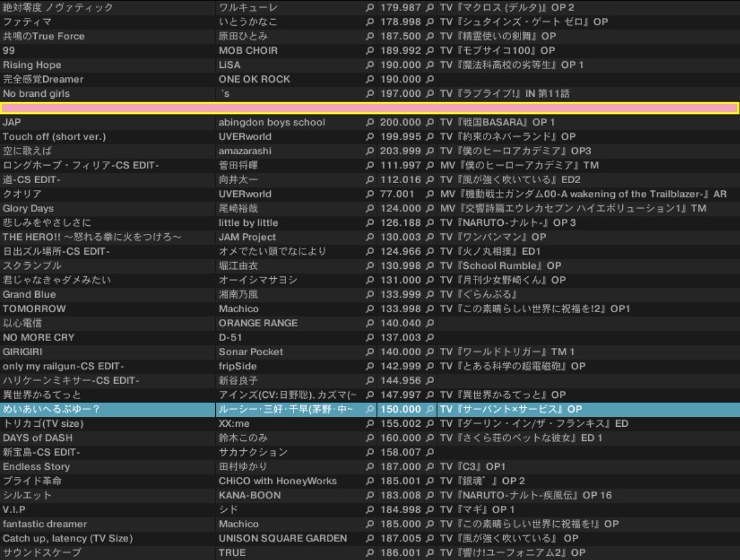The width and height of the screenshot is (740, 560).
Task: Click comment TV『C3』OP1
Action: pos(473,466)
